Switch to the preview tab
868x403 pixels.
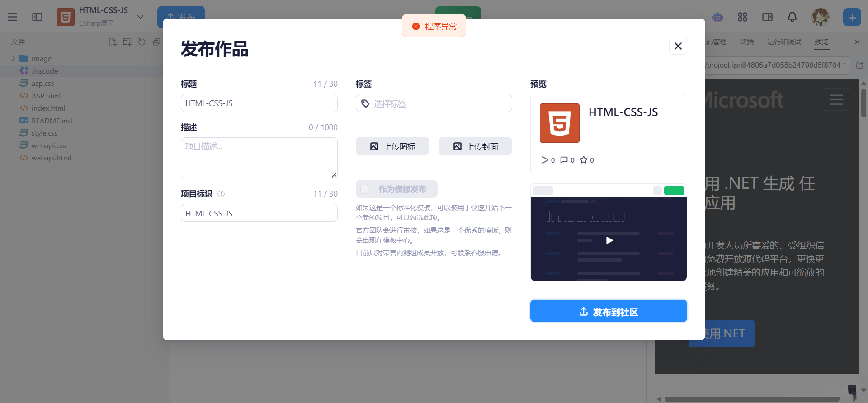coord(821,42)
